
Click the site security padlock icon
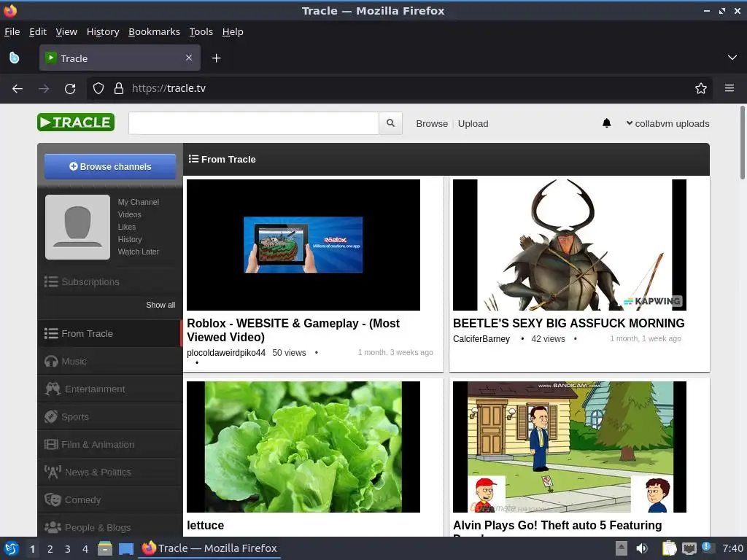(119, 88)
